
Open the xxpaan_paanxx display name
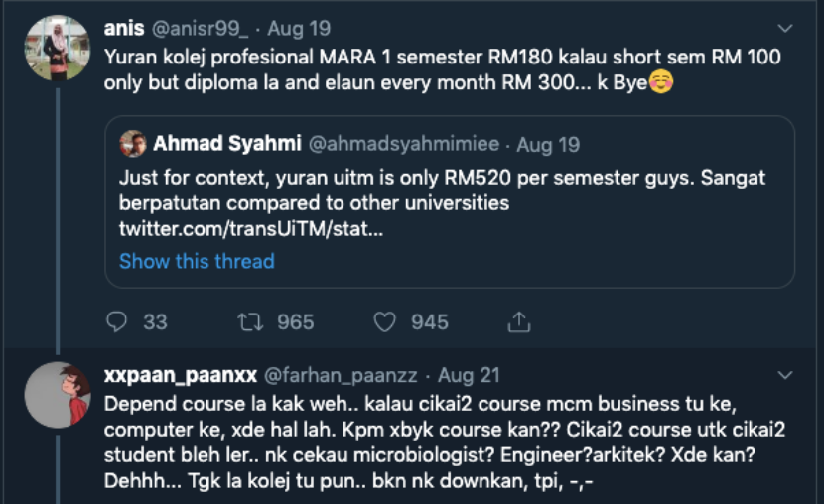(x=180, y=376)
